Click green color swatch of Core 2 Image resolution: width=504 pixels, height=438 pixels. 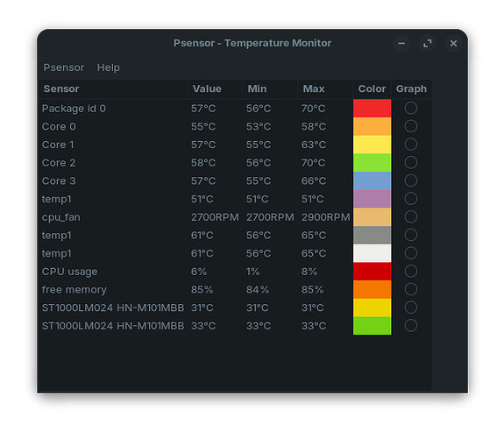(x=373, y=163)
